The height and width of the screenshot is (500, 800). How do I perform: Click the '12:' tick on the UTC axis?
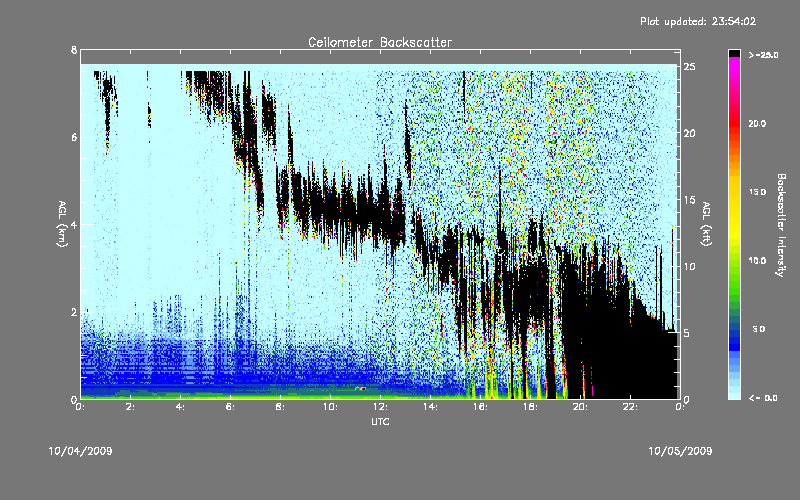pyautogui.click(x=380, y=407)
